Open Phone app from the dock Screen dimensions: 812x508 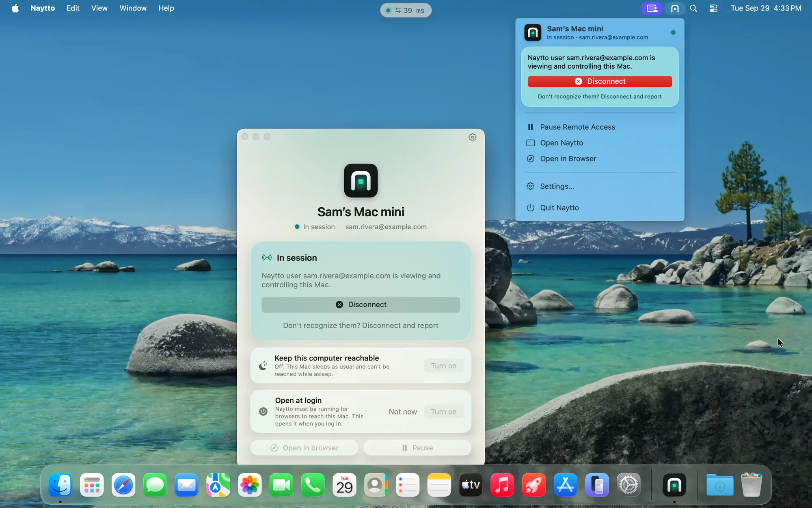pos(313,485)
